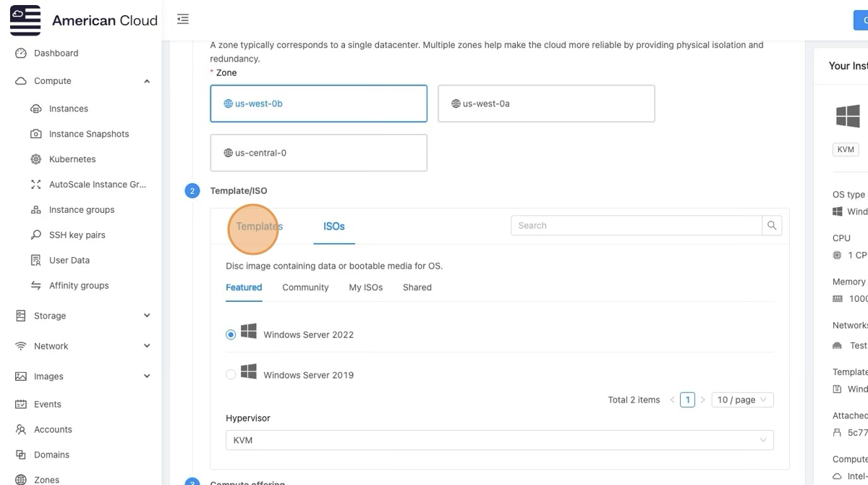Click the American Cloud logo icon
Image resolution: width=868 pixels, height=485 pixels.
click(25, 20)
